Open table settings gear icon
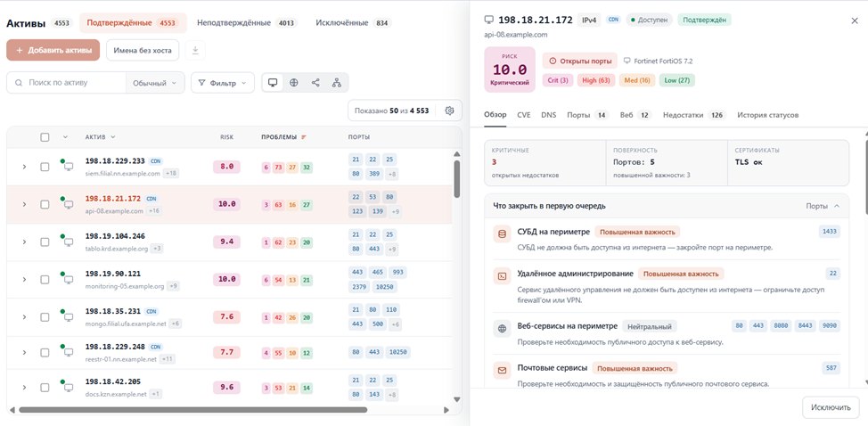This screenshot has height=426, width=868. pyautogui.click(x=449, y=111)
